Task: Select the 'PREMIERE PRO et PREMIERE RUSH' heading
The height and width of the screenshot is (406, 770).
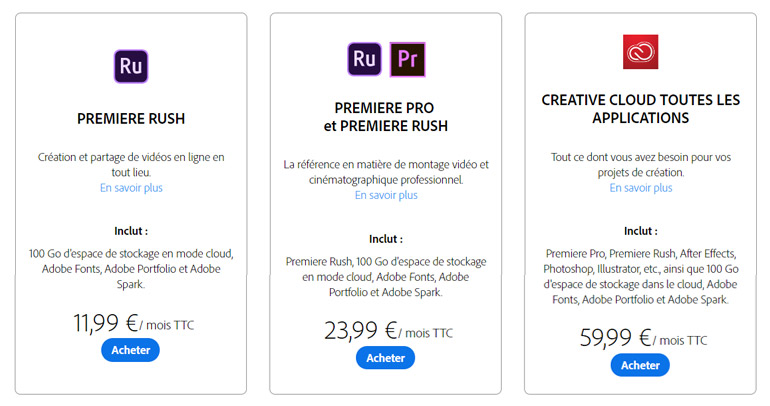Action: tap(386, 117)
